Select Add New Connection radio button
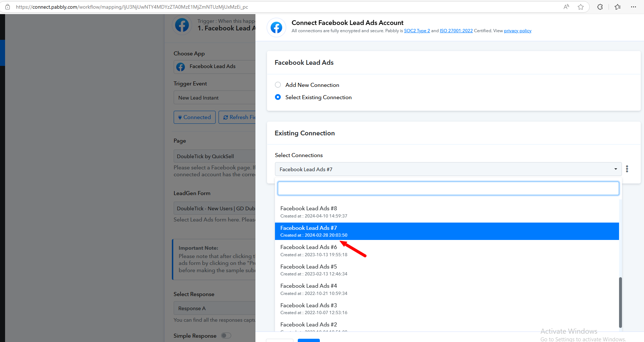The image size is (644, 342). click(278, 85)
